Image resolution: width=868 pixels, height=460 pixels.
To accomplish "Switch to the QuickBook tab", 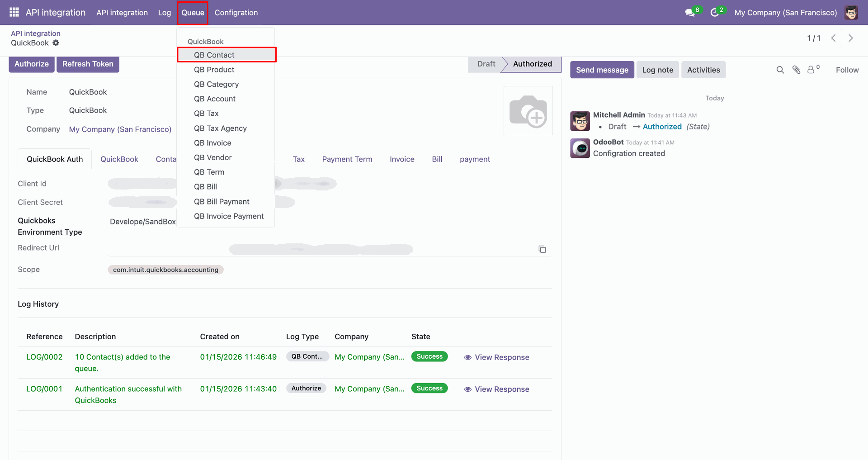I will coord(119,159).
